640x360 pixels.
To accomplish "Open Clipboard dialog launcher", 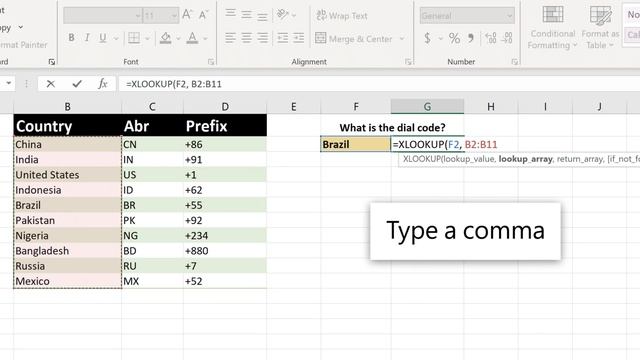I will [51, 62].
